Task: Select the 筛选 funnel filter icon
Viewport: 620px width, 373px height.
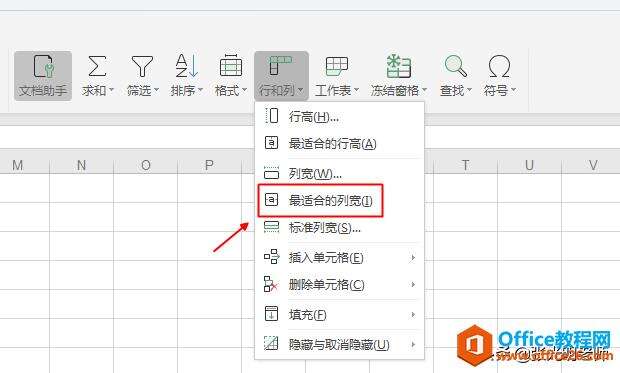Action: 142,66
